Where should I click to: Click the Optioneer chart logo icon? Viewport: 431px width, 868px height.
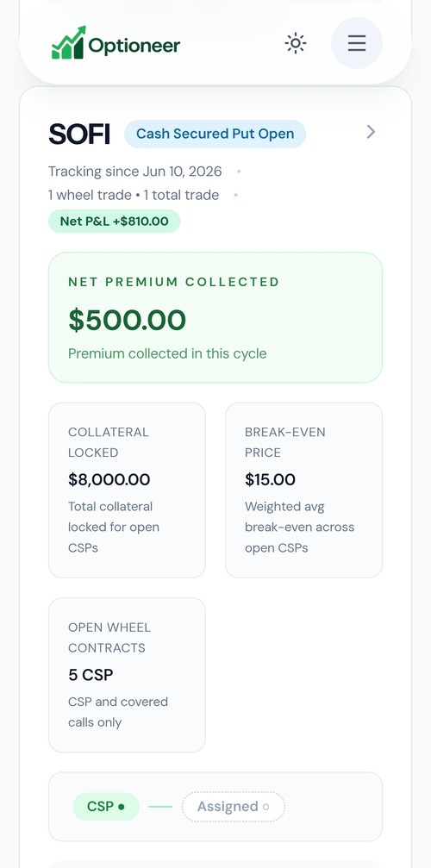[x=69, y=42]
